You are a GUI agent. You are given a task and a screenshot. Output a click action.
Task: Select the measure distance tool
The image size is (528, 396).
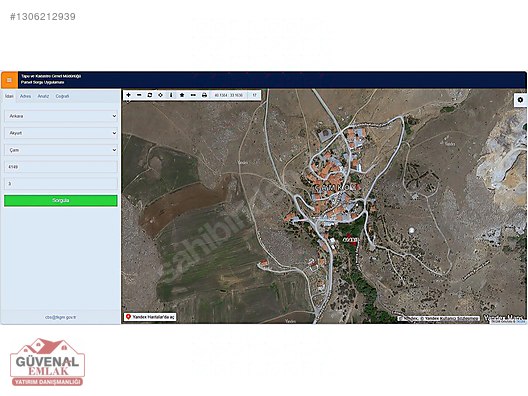click(193, 95)
